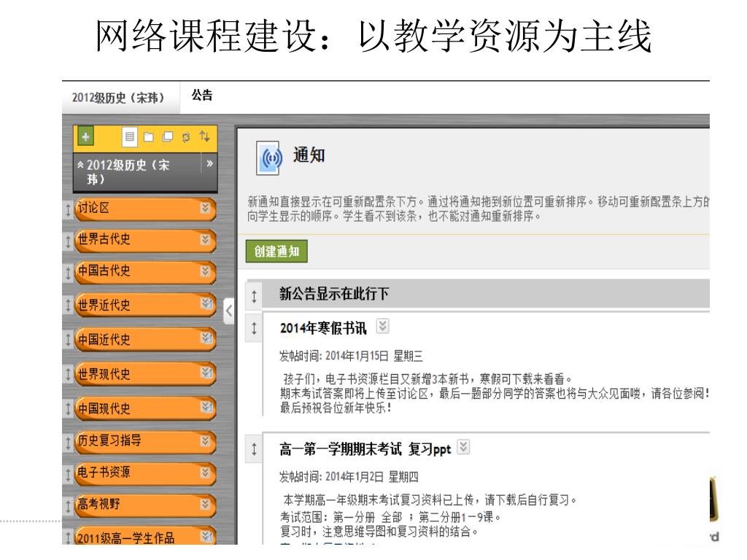The width and height of the screenshot is (747, 560).
Task: Click the 通知 page heading
Action: point(309,155)
